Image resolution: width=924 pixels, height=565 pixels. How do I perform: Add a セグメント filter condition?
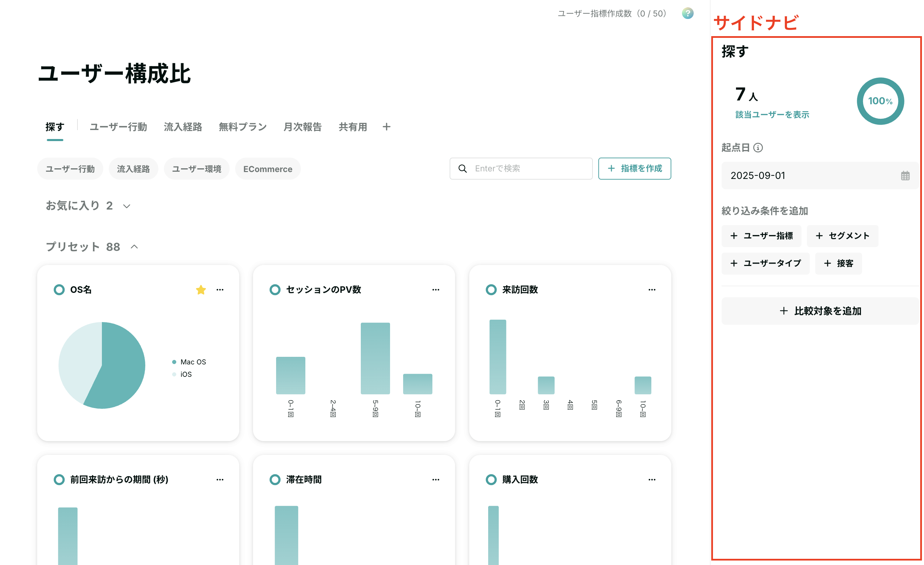842,236
